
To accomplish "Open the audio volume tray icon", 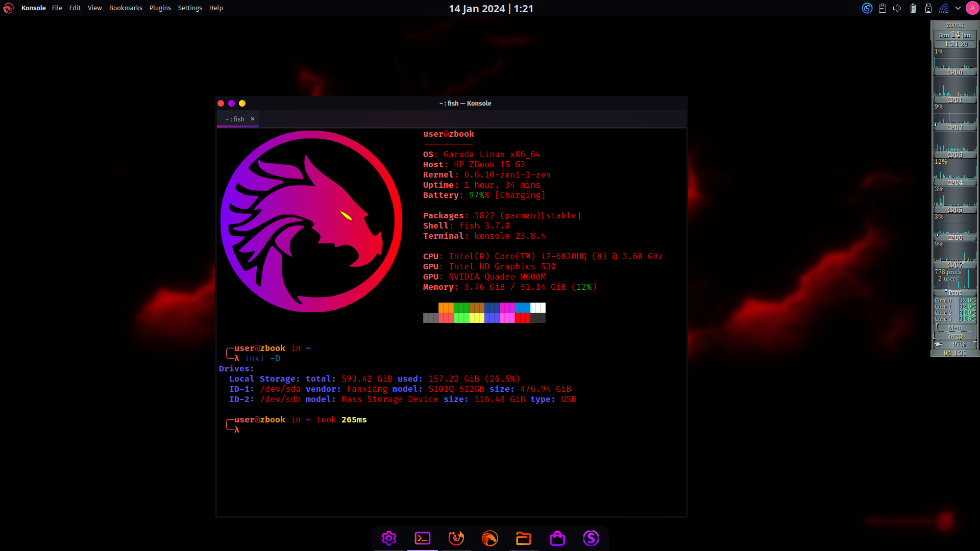I will 897,8.
